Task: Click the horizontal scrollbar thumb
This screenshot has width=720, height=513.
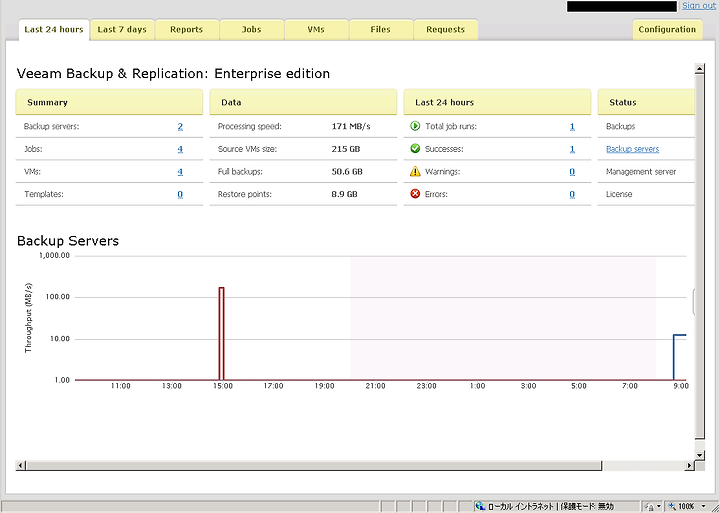Action: click(313, 466)
